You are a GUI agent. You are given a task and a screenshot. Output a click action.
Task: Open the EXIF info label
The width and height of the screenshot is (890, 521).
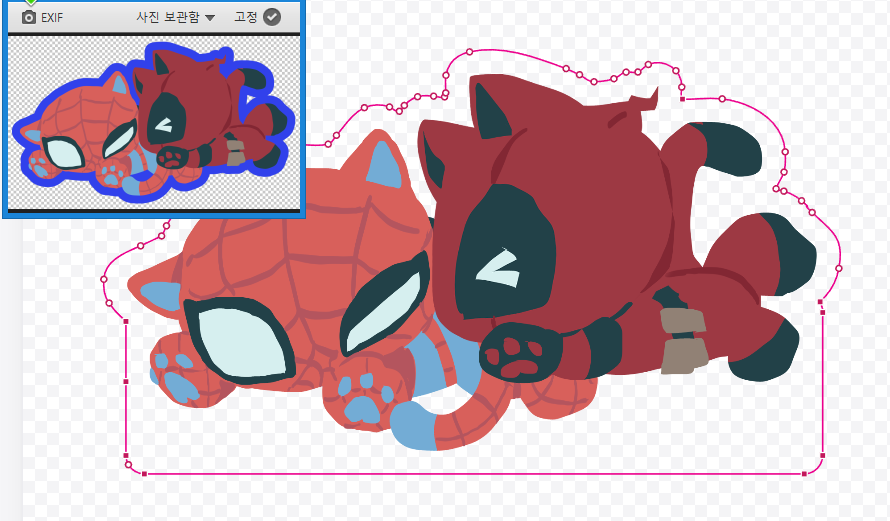(x=52, y=18)
